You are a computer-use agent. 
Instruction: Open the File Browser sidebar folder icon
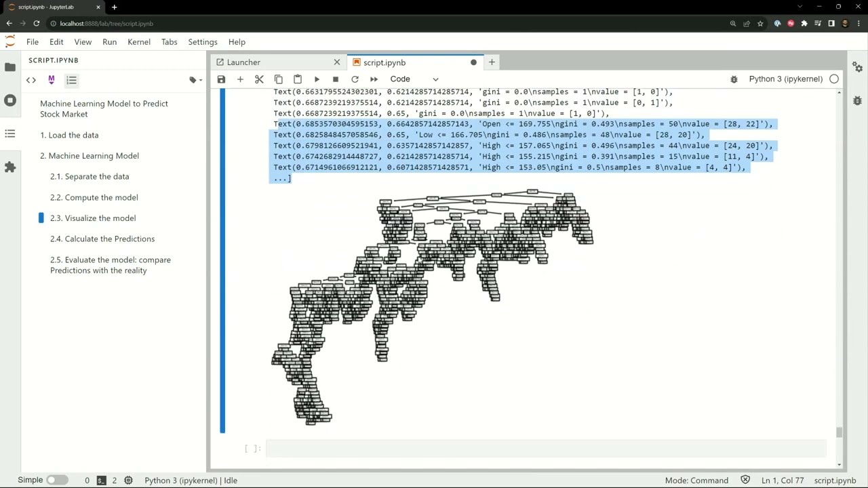pyautogui.click(x=10, y=67)
